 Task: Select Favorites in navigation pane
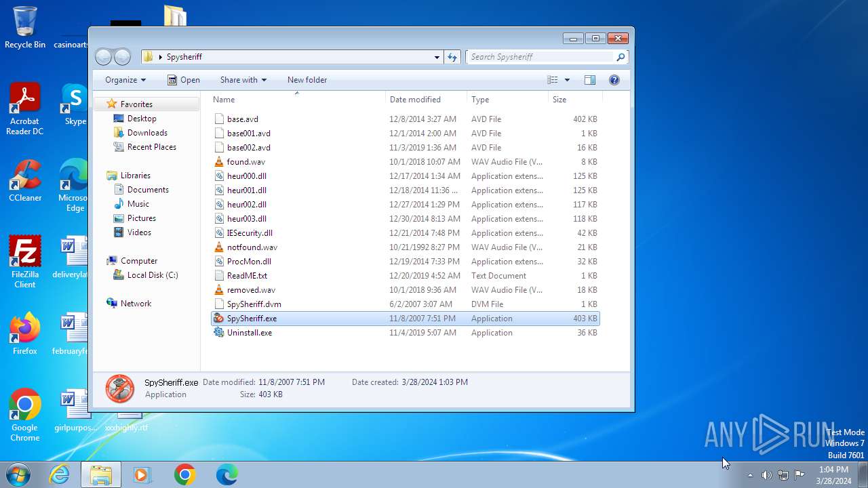(x=136, y=104)
